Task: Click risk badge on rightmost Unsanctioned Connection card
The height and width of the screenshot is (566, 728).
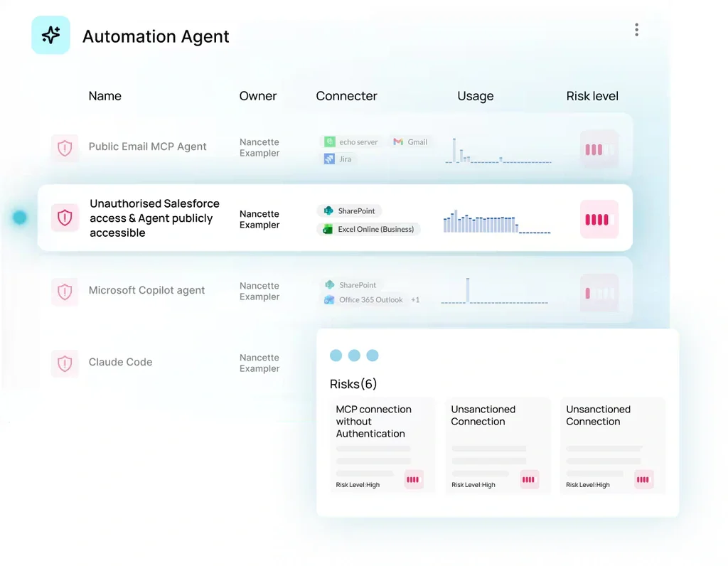Action: [x=643, y=480]
